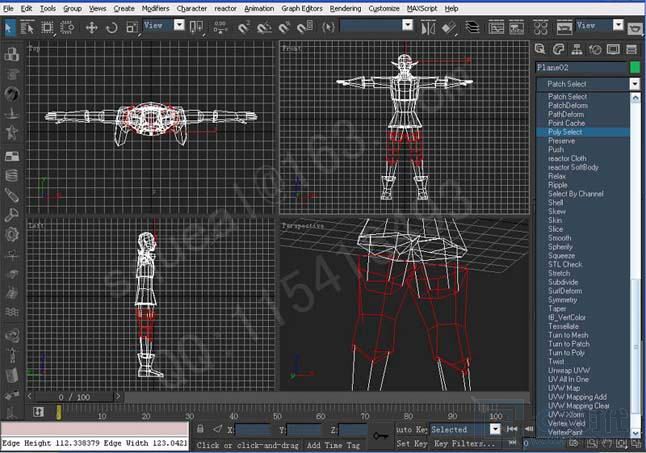The height and width of the screenshot is (453, 646).
Task: Open Edit Named Selection Sets icon
Action: tap(328, 28)
